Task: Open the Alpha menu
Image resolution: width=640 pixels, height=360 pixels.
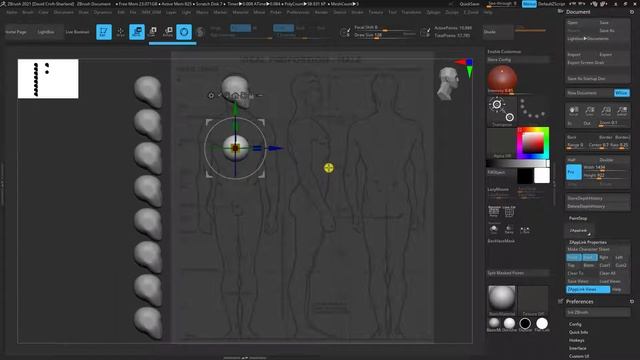Action: pos(12,12)
